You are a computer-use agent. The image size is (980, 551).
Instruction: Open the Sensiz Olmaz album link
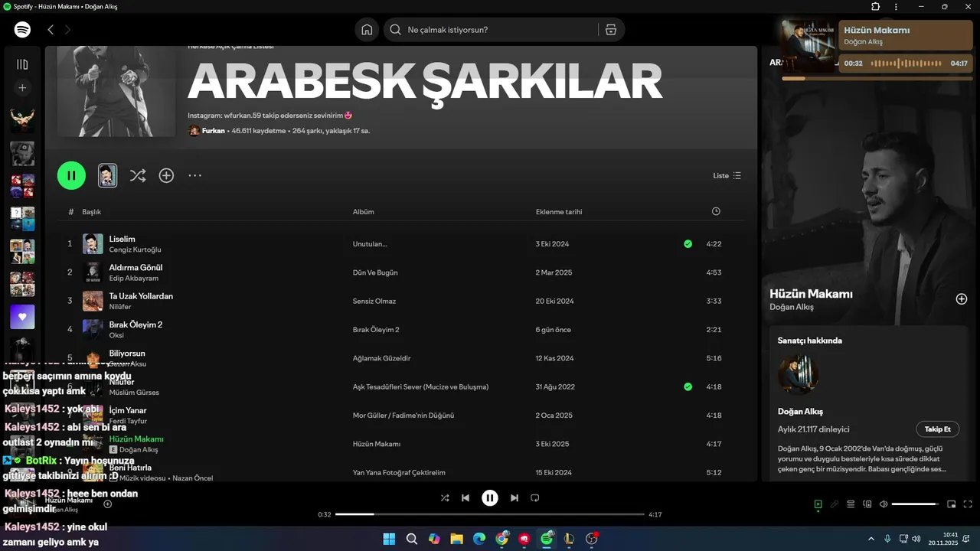coord(374,302)
